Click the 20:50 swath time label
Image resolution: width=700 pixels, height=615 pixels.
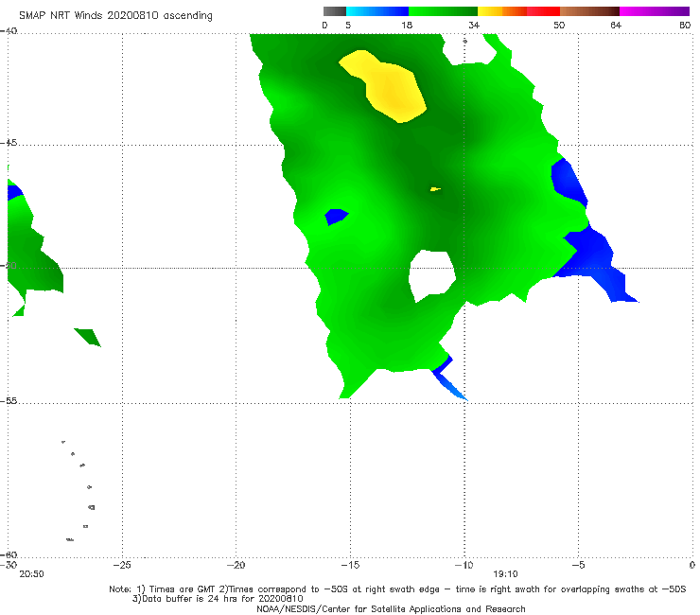(x=32, y=574)
